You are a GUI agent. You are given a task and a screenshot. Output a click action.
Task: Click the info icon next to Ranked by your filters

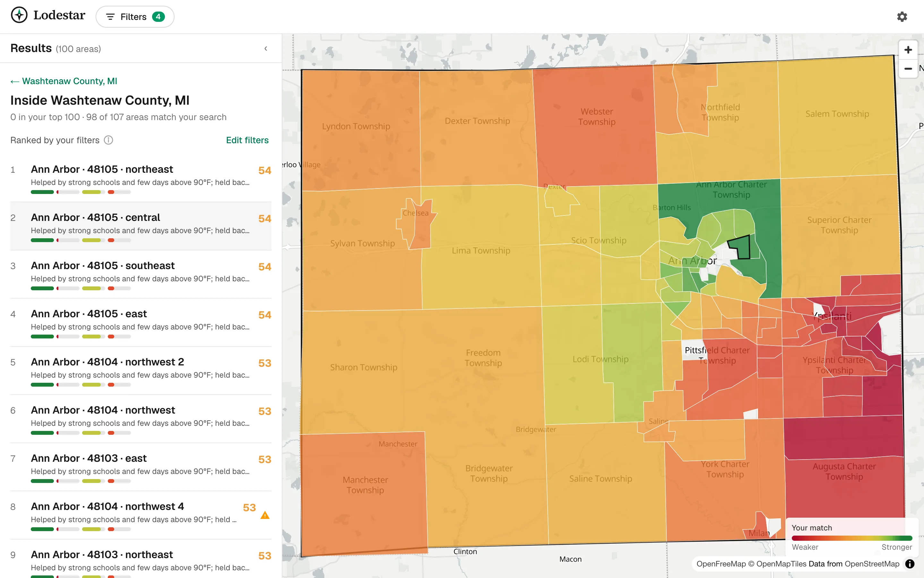[x=108, y=140]
